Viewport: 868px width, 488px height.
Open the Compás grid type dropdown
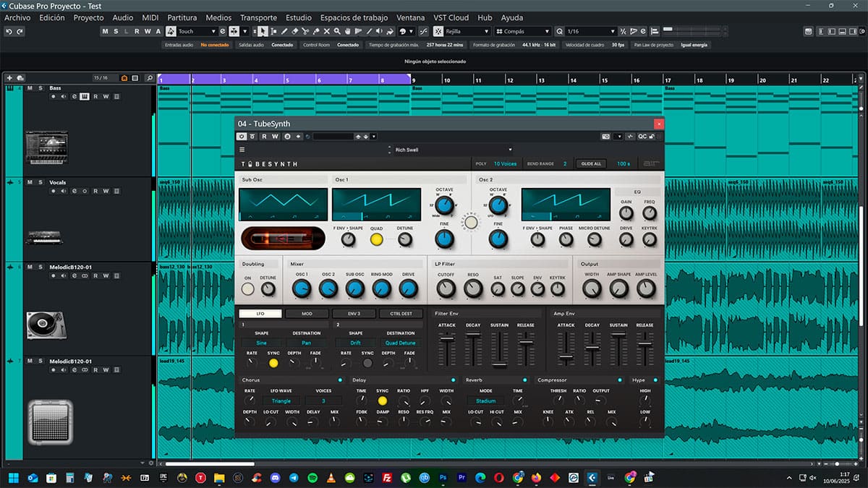tap(523, 32)
